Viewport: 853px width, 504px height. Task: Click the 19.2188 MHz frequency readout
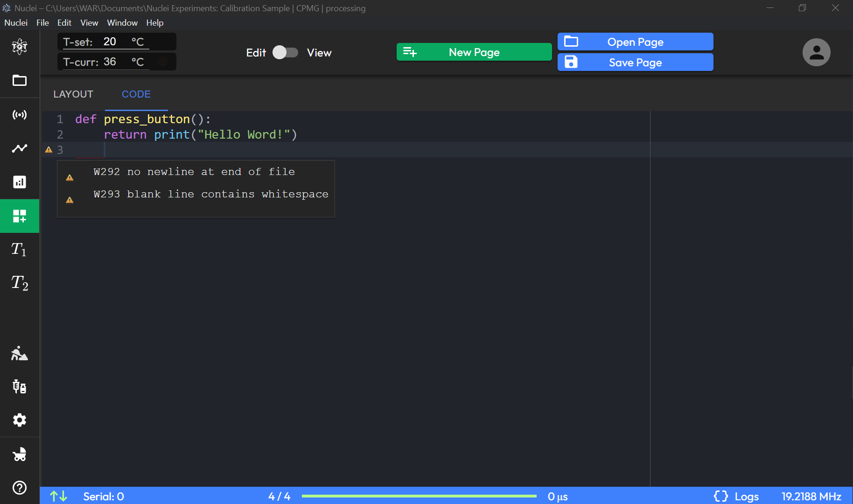click(x=811, y=497)
